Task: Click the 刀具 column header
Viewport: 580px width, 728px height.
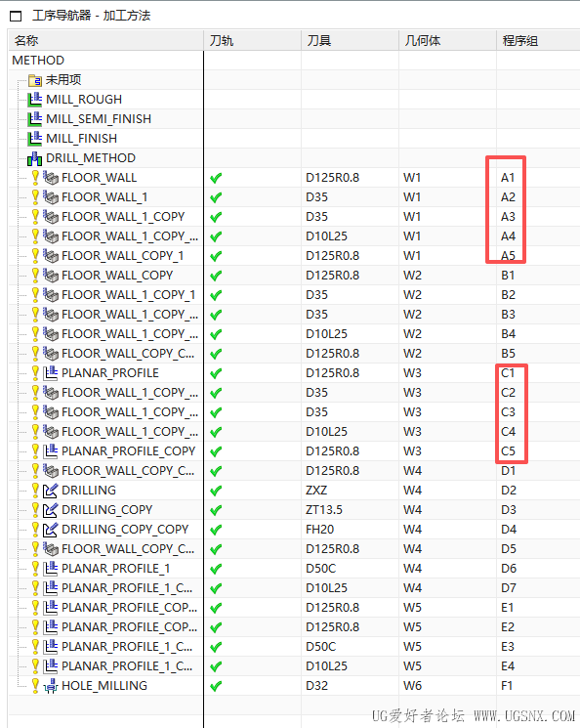Action: 351,41
